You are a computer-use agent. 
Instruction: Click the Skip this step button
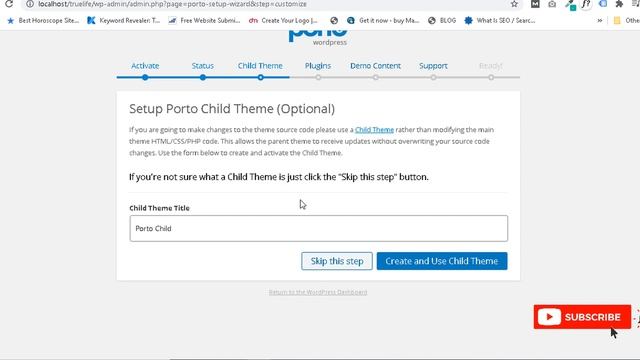337,261
